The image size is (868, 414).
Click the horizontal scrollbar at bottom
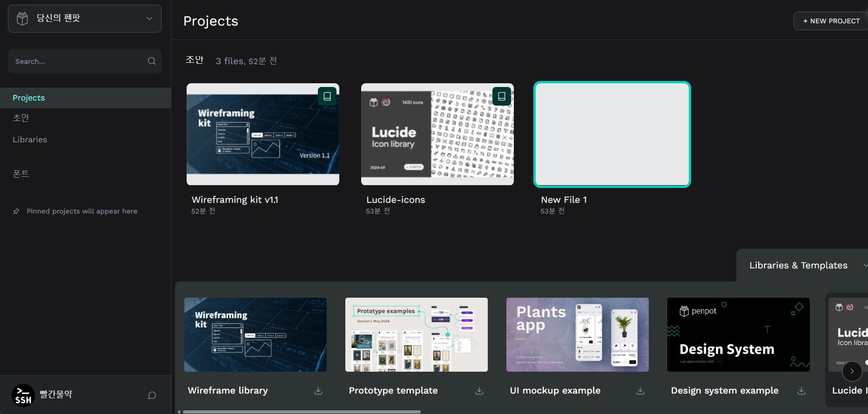[302, 412]
